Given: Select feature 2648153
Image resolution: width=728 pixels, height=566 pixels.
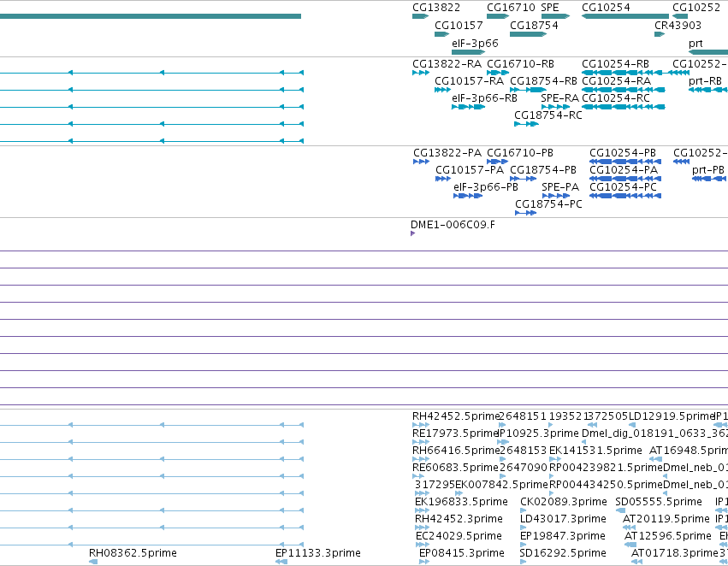Looking at the screenshot, I should click(x=501, y=459).
